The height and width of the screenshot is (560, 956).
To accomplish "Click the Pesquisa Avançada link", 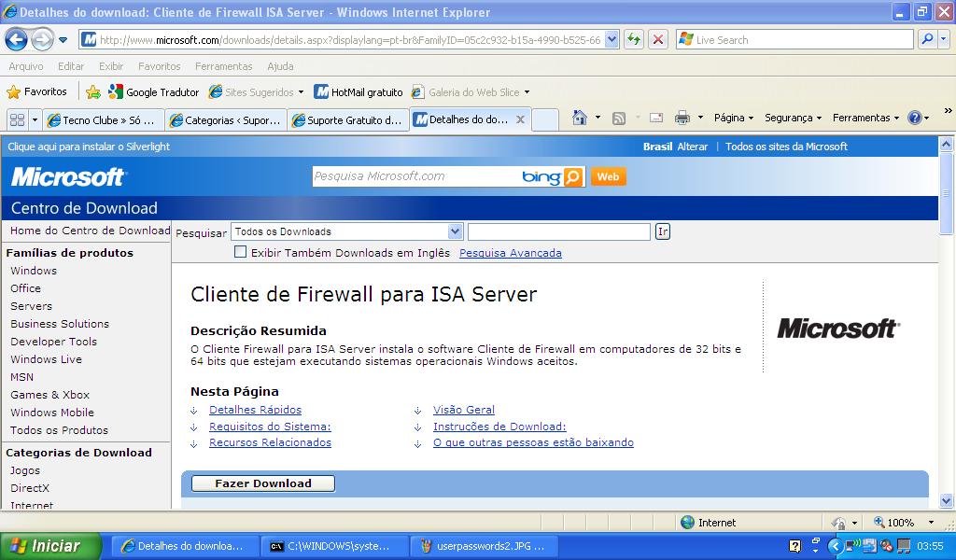I will 510,253.
